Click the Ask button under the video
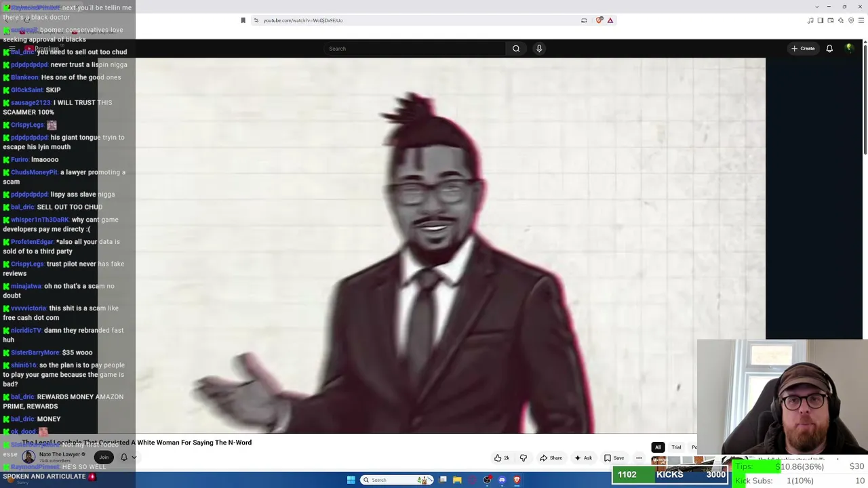Viewport: 868px width, 488px height. [583, 458]
